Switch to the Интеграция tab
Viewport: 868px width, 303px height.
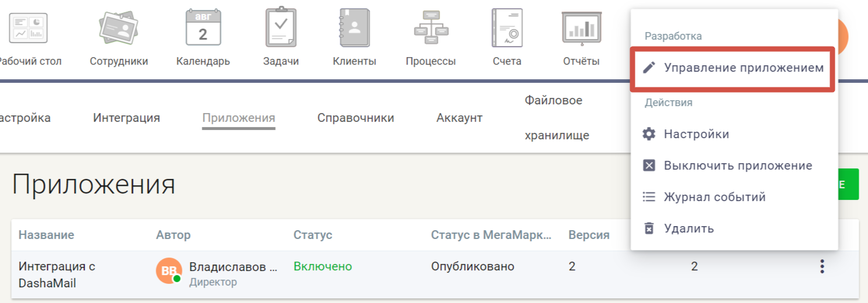click(126, 118)
